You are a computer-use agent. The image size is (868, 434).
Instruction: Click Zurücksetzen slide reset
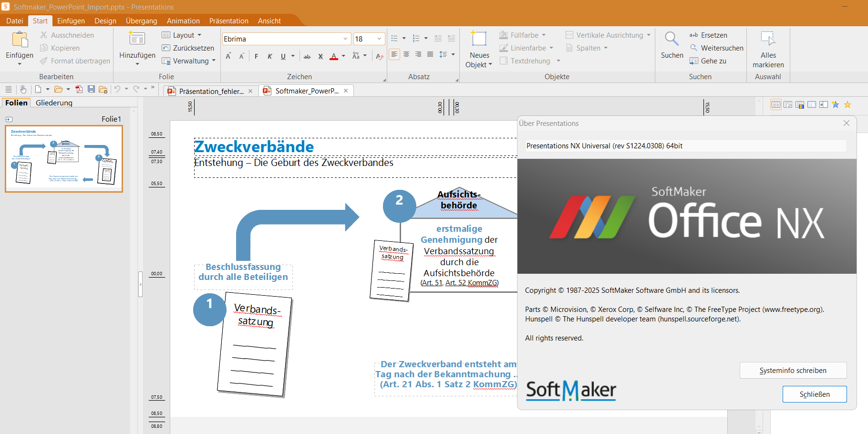[x=188, y=48]
